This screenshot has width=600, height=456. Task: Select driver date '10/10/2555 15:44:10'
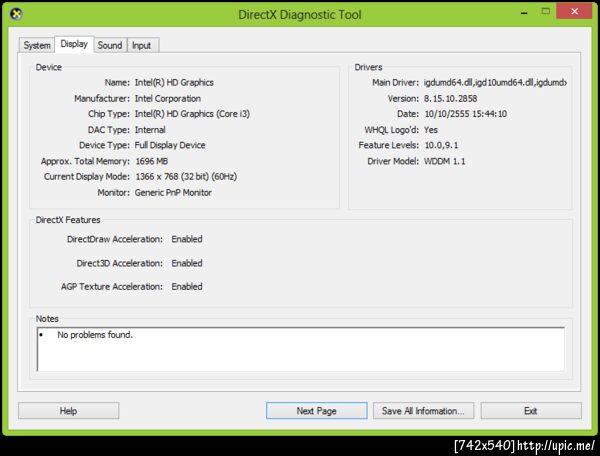pos(466,114)
